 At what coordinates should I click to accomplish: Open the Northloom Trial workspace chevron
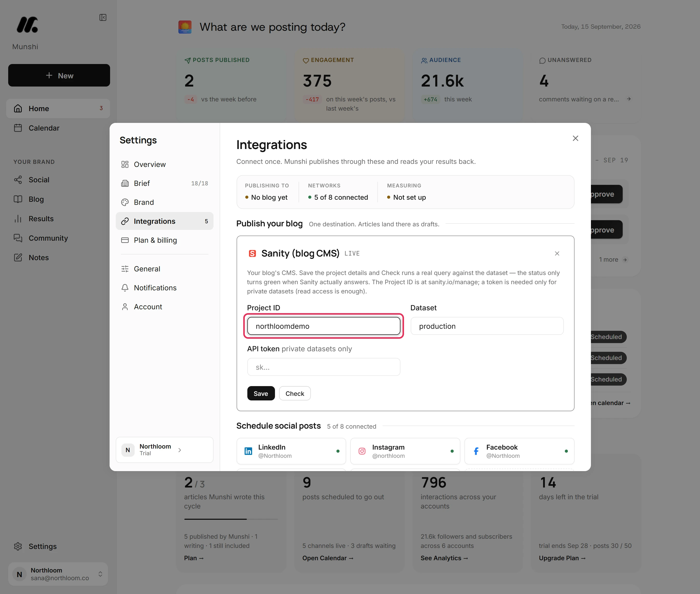coord(179,450)
